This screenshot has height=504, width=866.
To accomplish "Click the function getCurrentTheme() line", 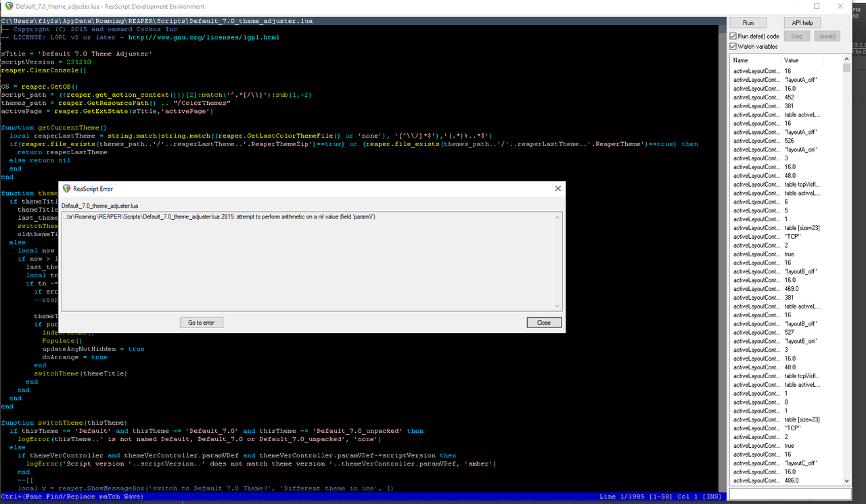I will [54, 127].
